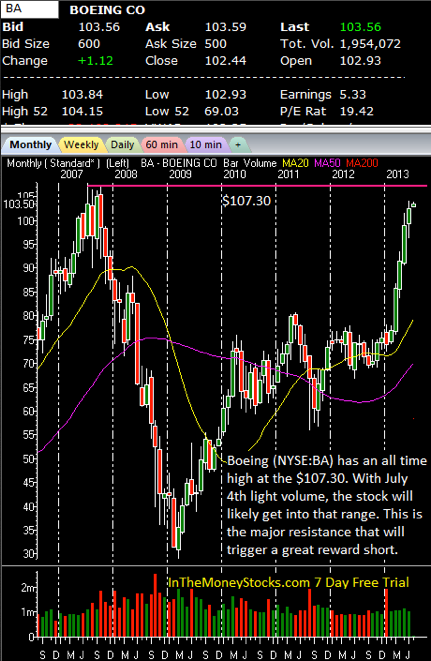The height and width of the screenshot is (661, 431).
Task: Click the 2009 year label on chart axis
Action: point(180,174)
